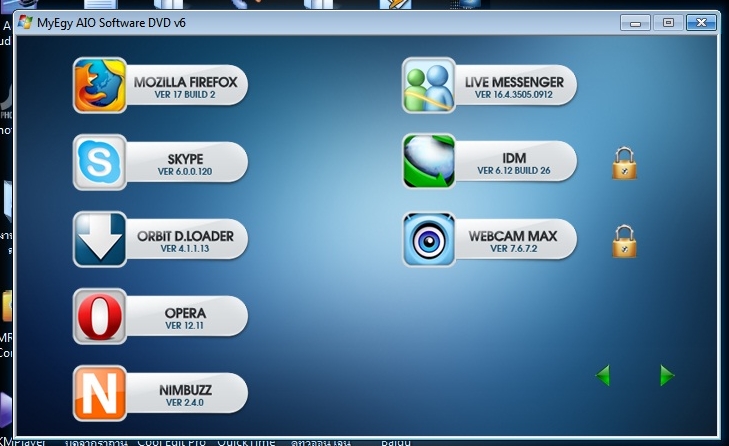The width and height of the screenshot is (729, 446).
Task: Close the MyEgy AIO Software DVD window
Action: coord(701,23)
